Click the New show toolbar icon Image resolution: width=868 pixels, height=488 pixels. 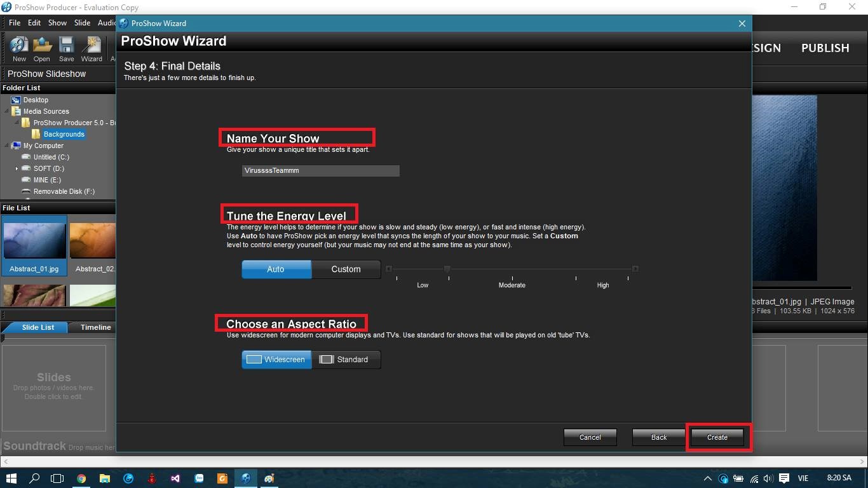(19, 49)
